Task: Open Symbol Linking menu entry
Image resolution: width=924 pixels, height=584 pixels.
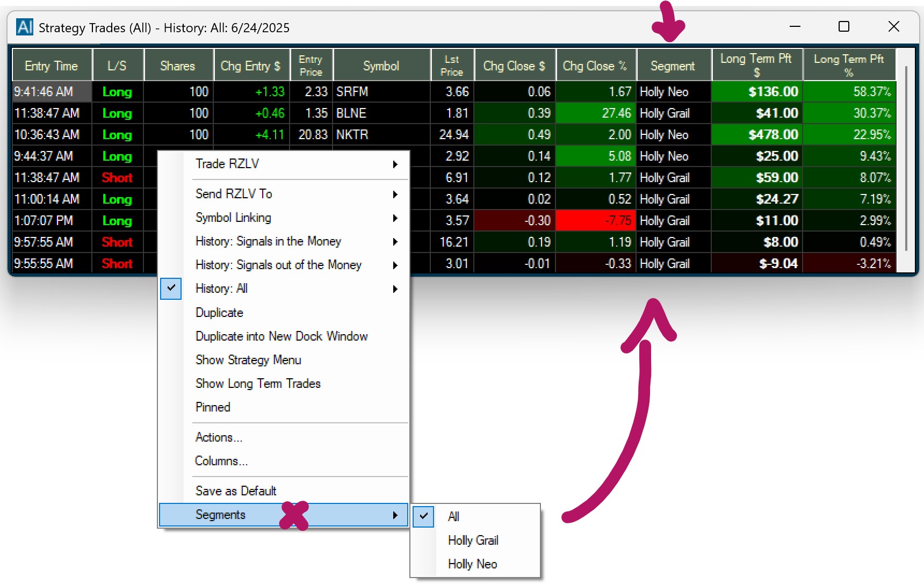Action: pyautogui.click(x=284, y=218)
